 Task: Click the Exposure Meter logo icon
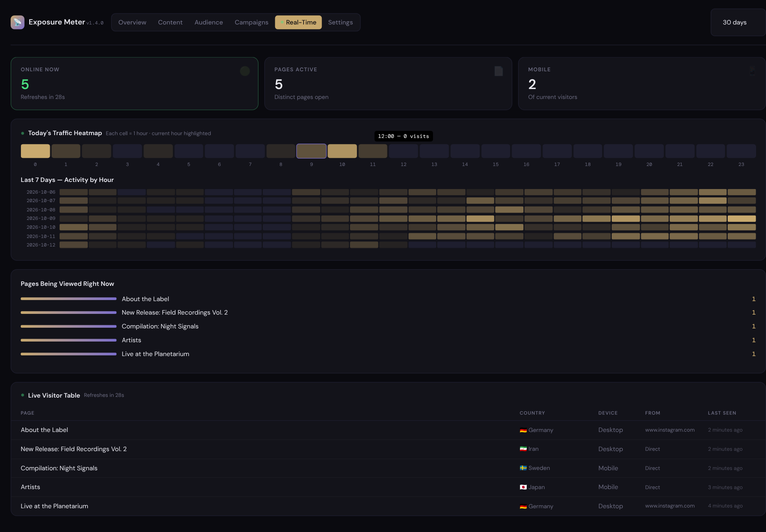pos(17,22)
